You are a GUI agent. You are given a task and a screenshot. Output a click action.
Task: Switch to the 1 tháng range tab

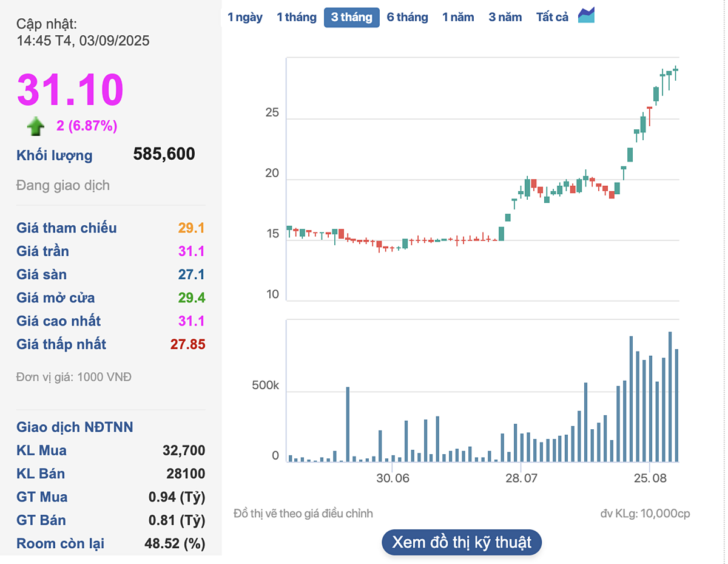pyautogui.click(x=296, y=17)
